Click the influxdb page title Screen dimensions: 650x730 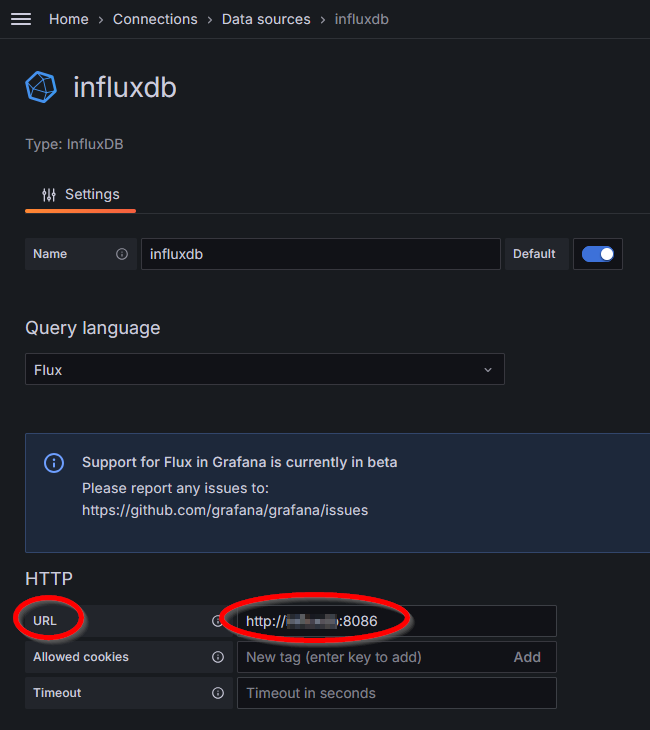tap(125, 87)
